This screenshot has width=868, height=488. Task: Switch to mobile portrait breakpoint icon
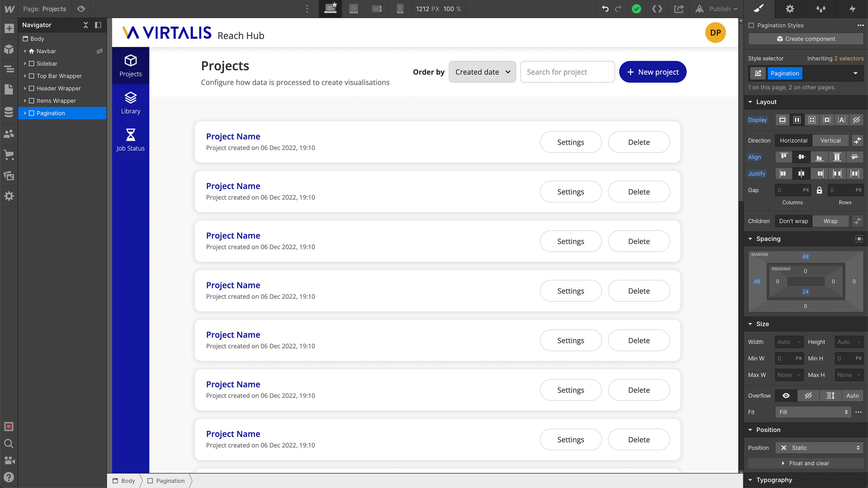pos(400,9)
